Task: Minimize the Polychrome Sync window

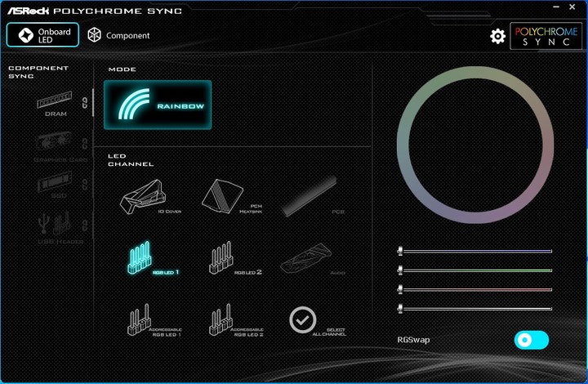Action: 556,7
